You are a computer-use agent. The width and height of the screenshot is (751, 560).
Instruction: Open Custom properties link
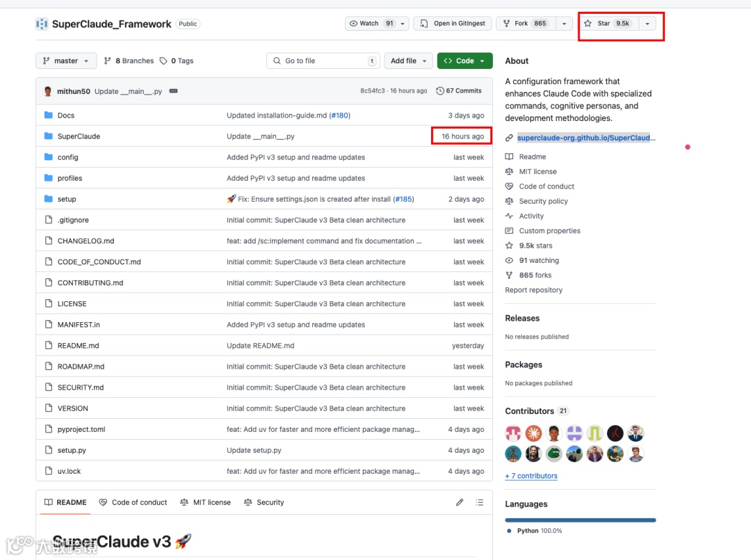(549, 231)
